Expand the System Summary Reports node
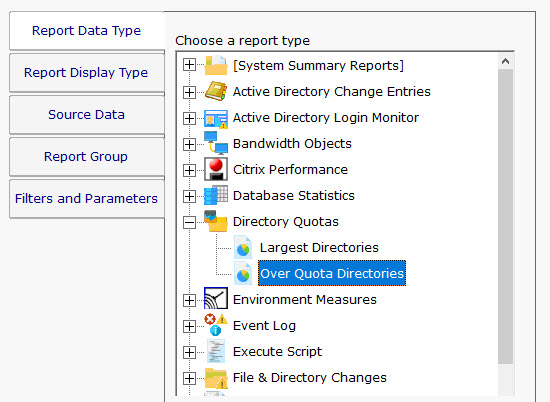 189,65
